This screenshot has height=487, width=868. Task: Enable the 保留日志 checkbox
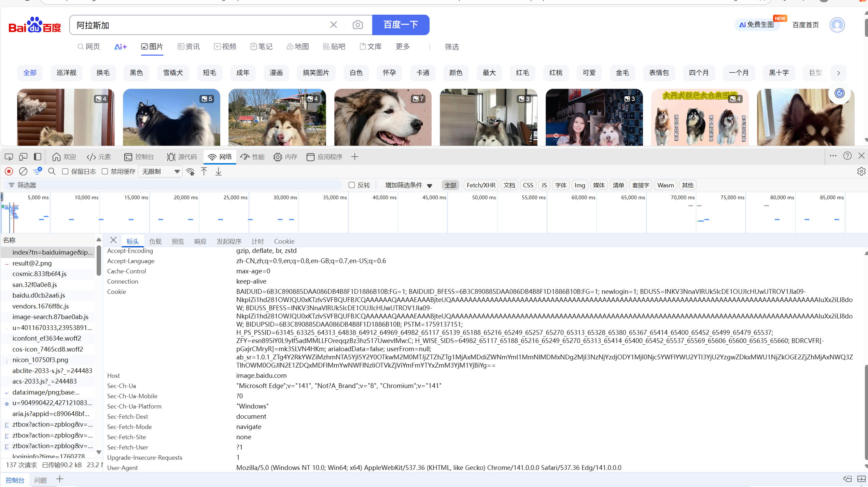[65, 171]
